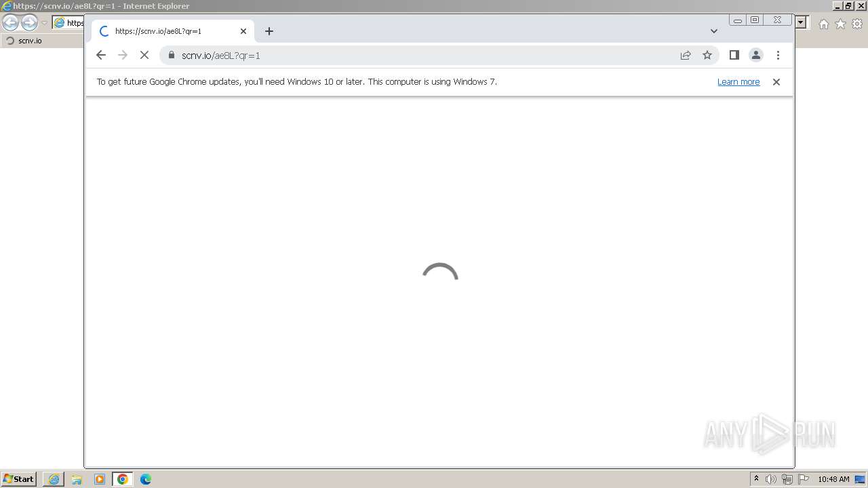Click the Chrome address bar URL

click(x=221, y=56)
